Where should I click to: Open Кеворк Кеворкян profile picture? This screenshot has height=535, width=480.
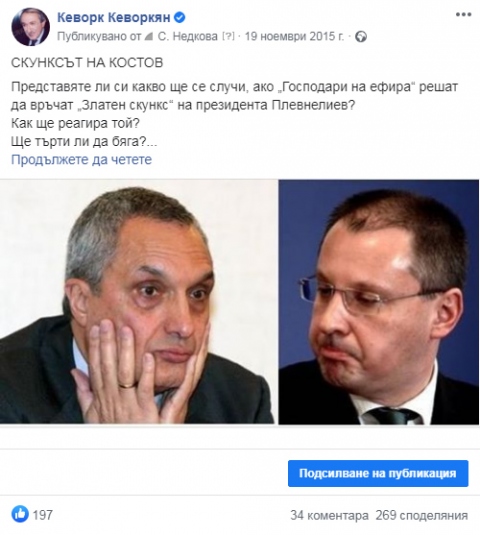[30, 27]
